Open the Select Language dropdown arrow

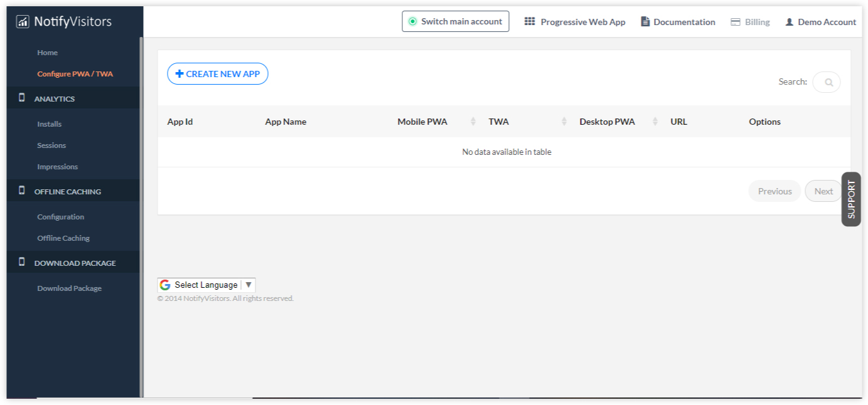249,285
